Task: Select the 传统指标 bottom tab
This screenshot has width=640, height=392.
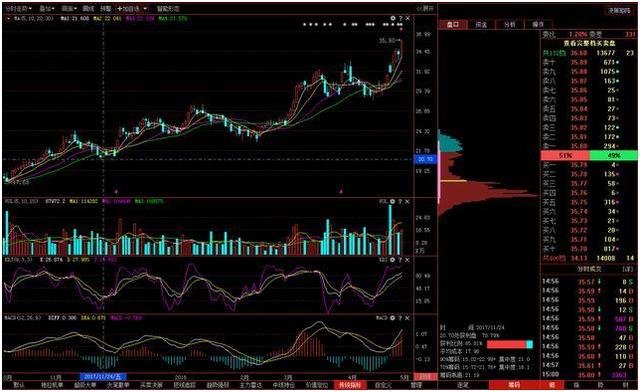Action: pos(349,385)
